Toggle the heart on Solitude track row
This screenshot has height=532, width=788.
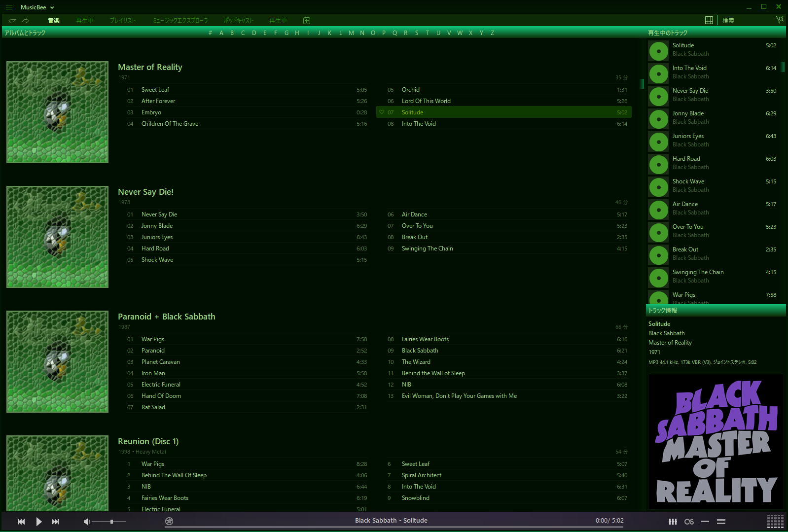point(382,112)
